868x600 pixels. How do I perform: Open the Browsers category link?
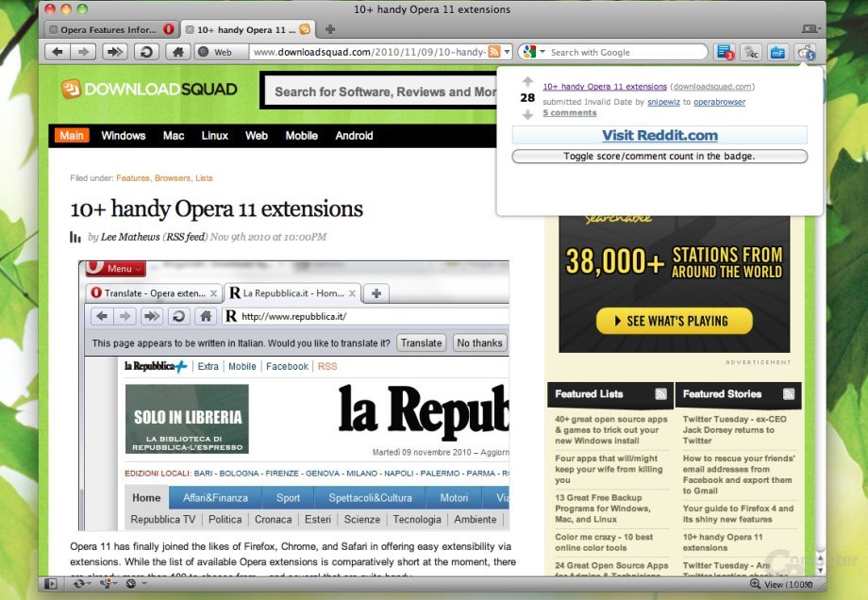172,178
